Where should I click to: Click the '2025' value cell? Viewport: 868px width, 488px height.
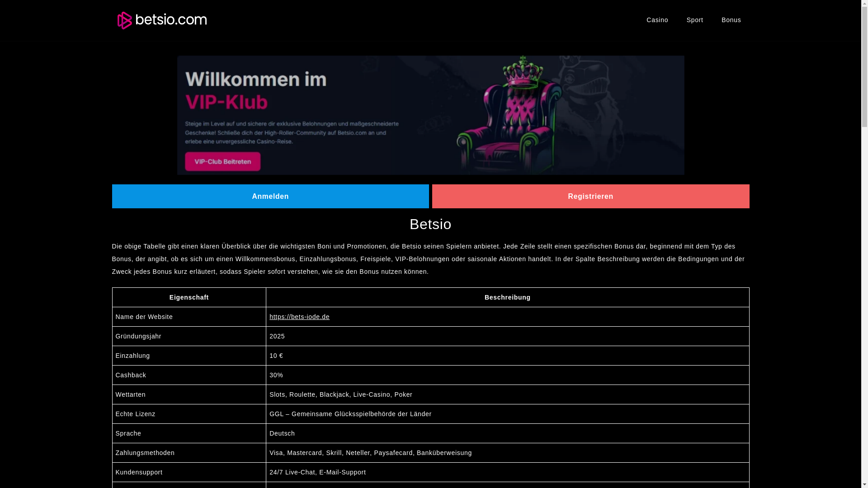tap(507, 336)
